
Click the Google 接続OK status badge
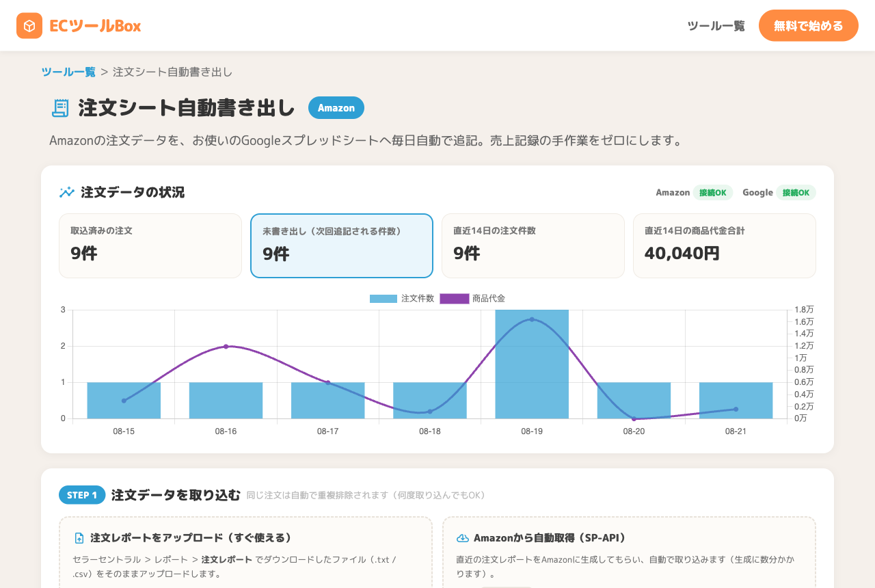[796, 193]
